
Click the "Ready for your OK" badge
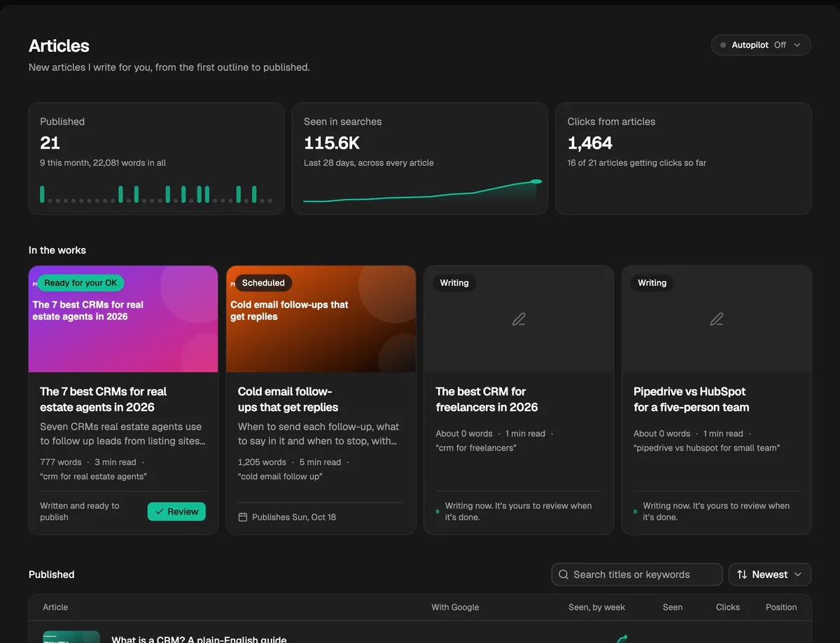tap(80, 283)
